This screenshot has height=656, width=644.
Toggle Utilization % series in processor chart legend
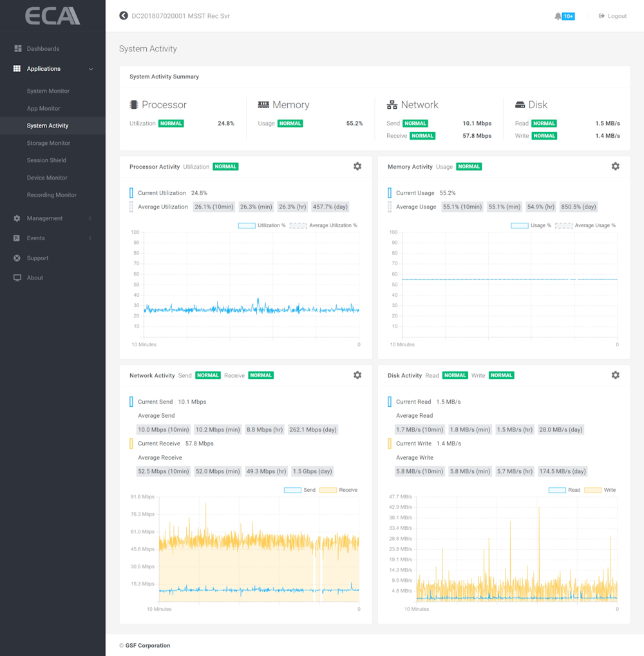(247, 226)
